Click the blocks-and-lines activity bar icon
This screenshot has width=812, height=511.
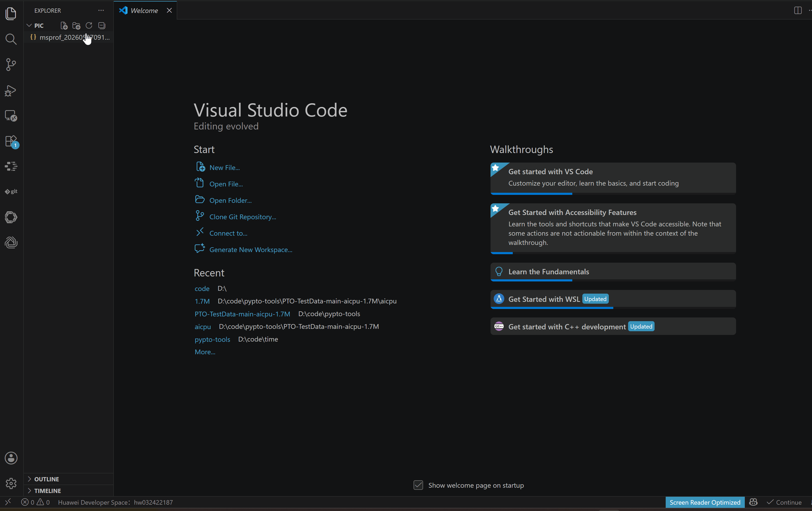click(11, 166)
